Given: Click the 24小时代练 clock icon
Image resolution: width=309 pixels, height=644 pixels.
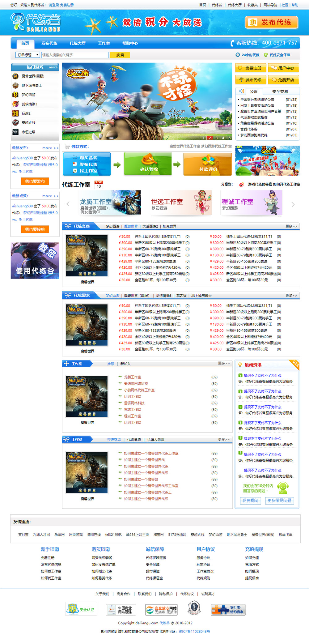Looking at the screenshot, I should tap(238, 55).
